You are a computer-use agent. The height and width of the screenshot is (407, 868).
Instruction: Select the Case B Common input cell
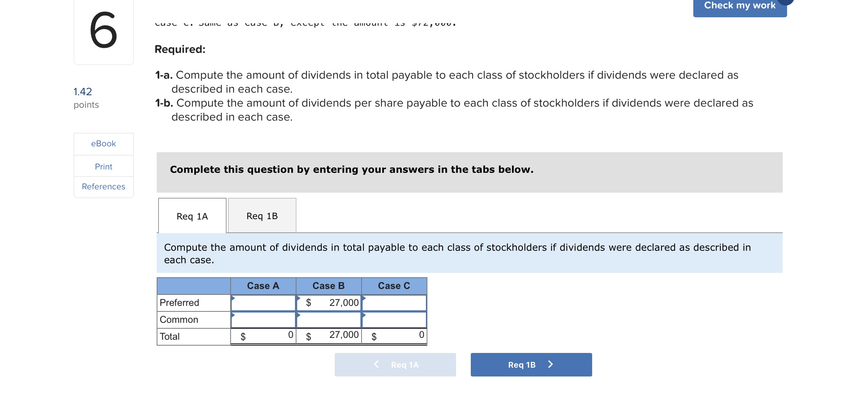point(329,320)
